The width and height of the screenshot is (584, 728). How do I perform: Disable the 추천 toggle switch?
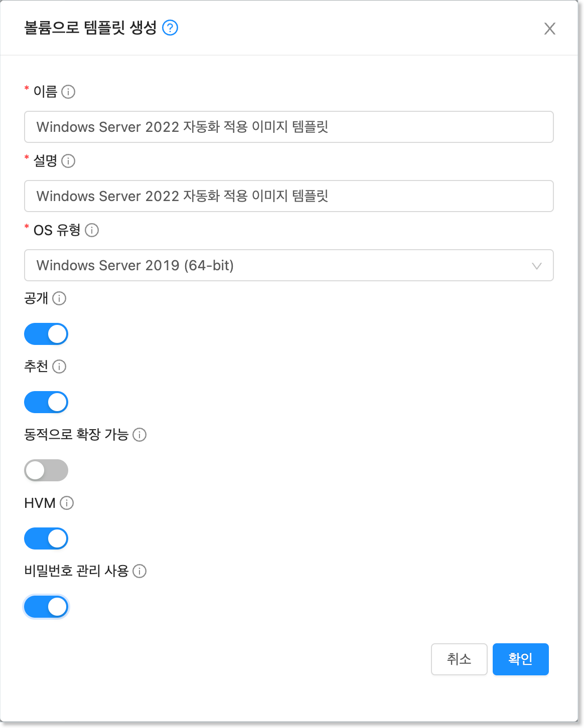46,402
